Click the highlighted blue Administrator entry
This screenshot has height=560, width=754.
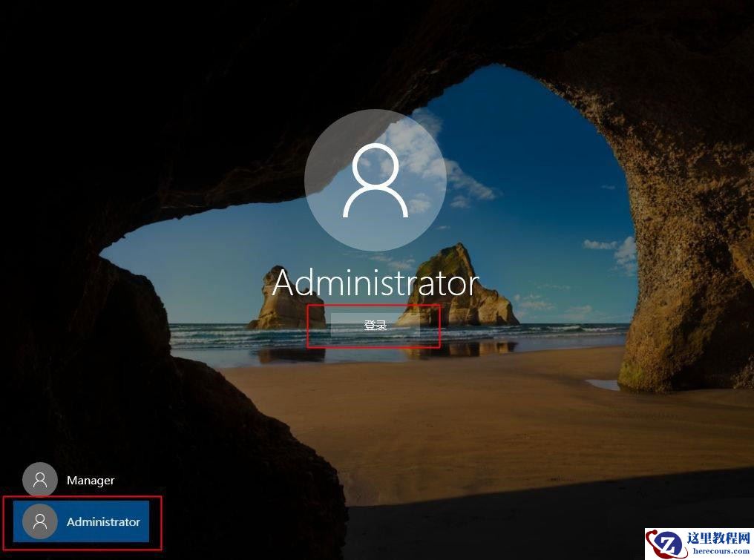pyautogui.click(x=82, y=521)
